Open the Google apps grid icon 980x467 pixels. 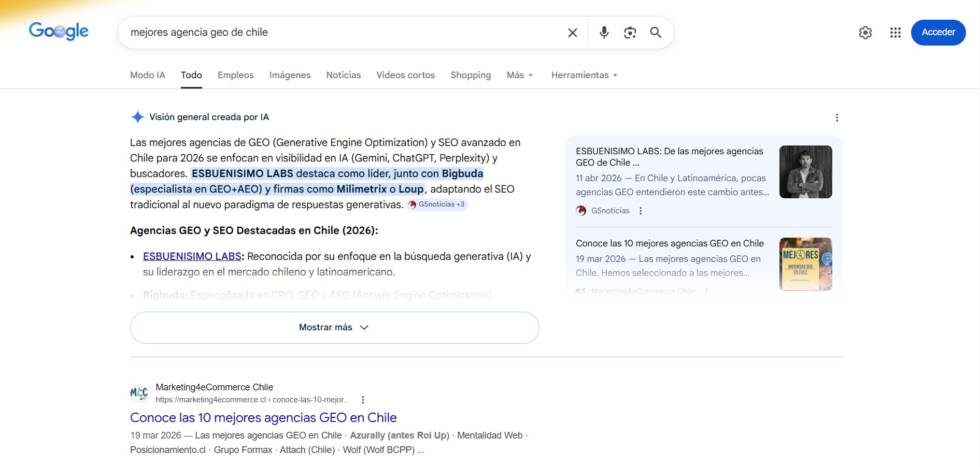(895, 33)
